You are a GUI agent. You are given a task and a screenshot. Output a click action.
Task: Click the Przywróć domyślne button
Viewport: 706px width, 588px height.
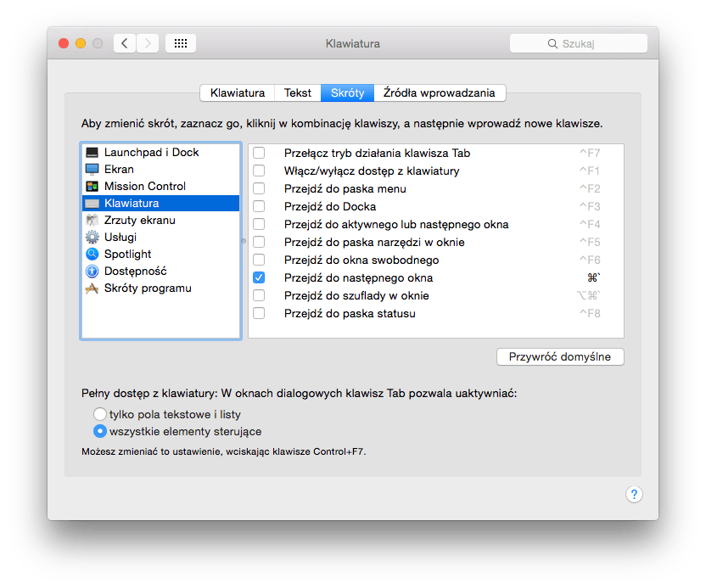[560, 357]
